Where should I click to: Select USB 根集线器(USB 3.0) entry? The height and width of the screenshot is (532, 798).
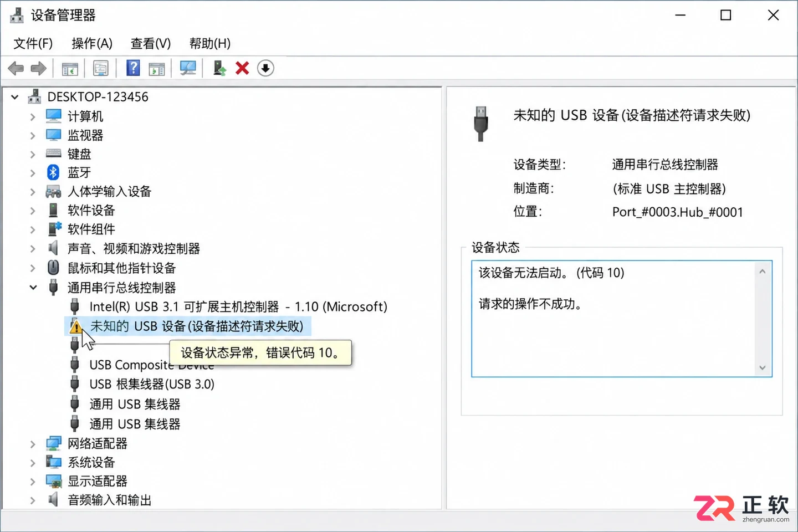click(152, 384)
